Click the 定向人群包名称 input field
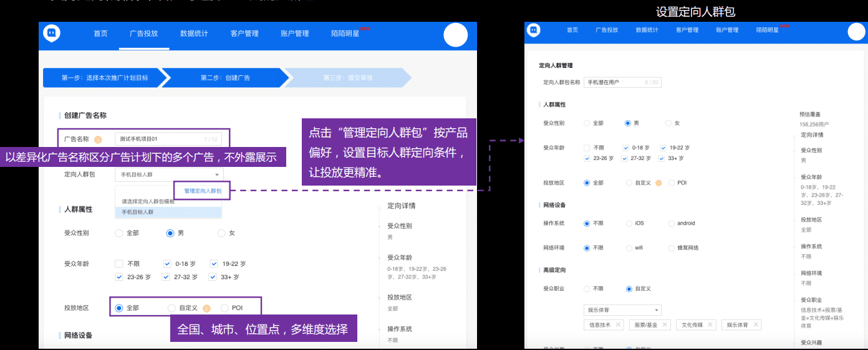 pos(622,82)
